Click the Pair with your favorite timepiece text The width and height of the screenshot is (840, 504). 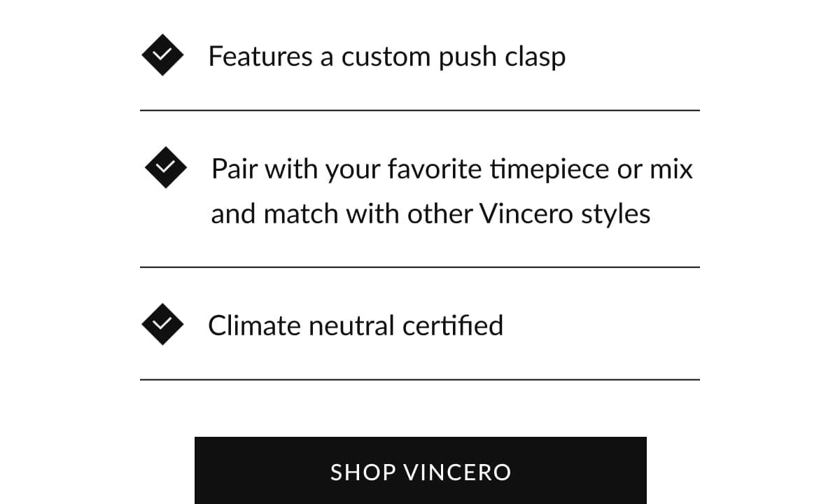[451, 168]
